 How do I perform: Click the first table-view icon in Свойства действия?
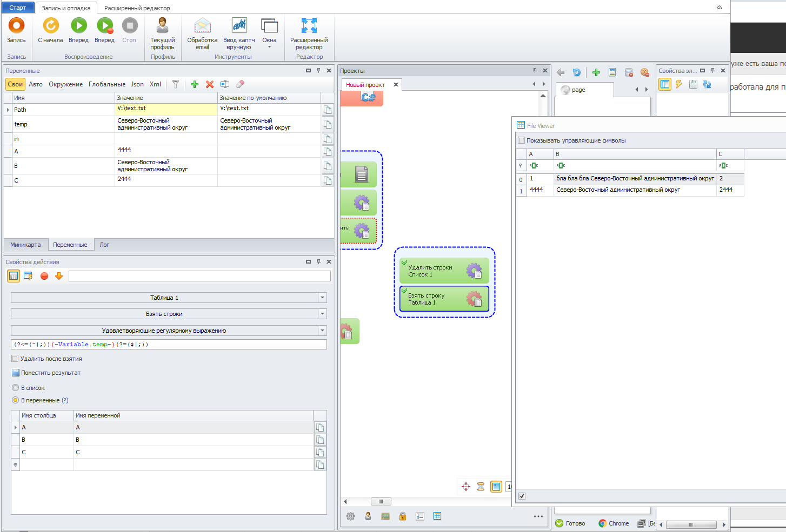pyautogui.click(x=14, y=276)
